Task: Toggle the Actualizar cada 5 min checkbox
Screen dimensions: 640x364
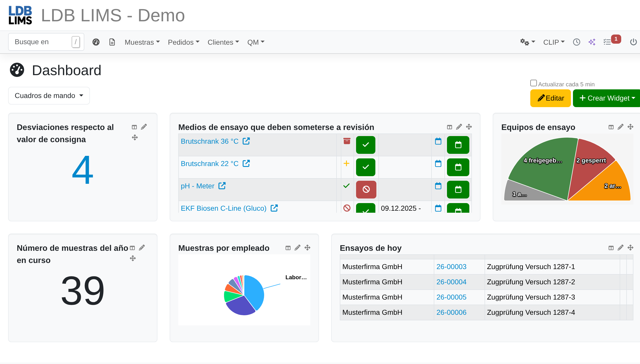Action: (533, 83)
